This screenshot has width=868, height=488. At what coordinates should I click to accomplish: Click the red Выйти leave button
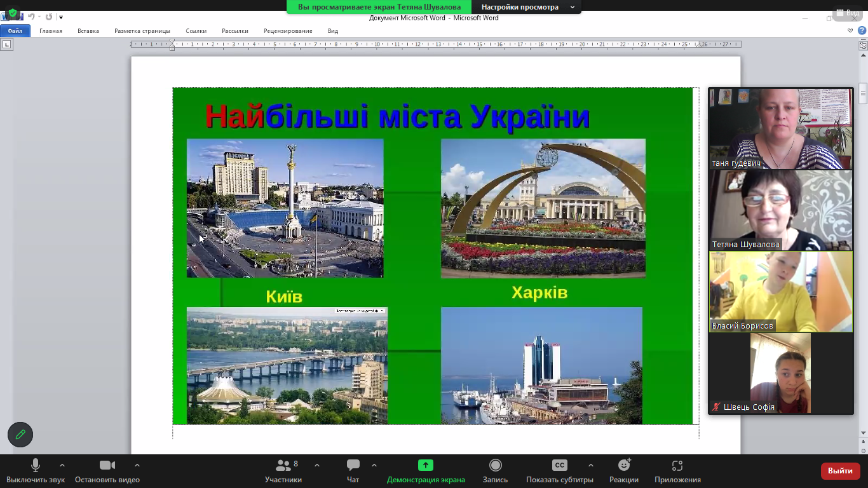(x=840, y=471)
